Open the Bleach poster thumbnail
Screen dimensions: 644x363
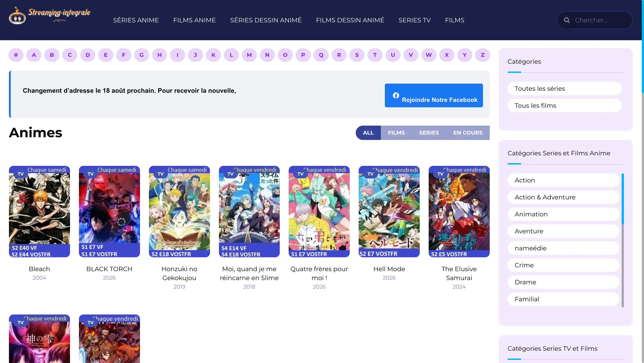point(40,212)
